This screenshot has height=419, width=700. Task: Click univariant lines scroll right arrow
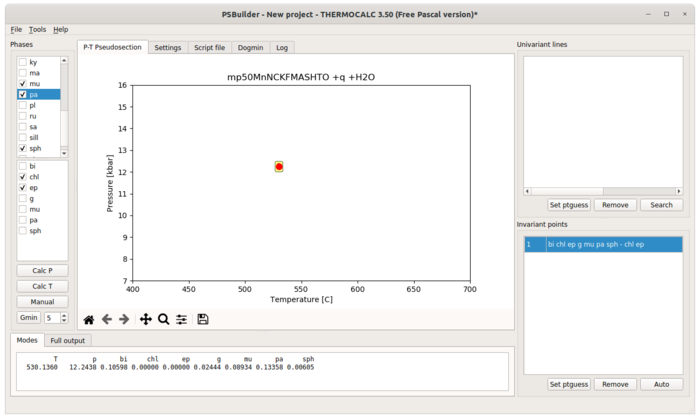tap(679, 191)
